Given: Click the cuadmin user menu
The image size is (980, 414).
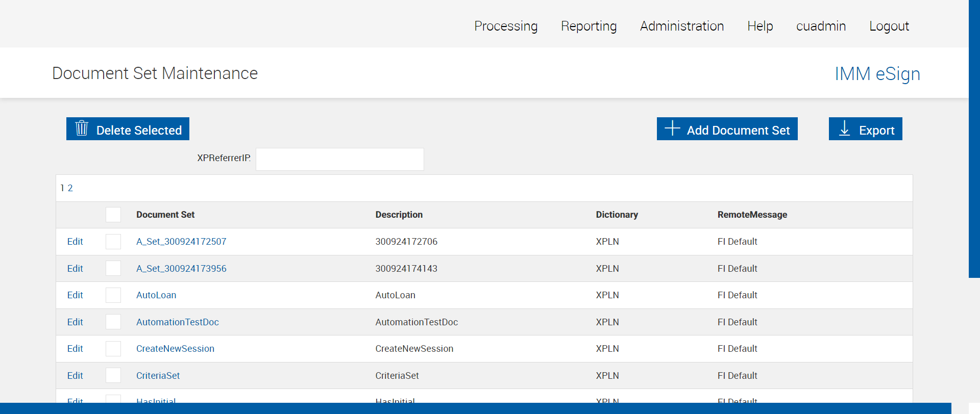Looking at the screenshot, I should 821,26.
